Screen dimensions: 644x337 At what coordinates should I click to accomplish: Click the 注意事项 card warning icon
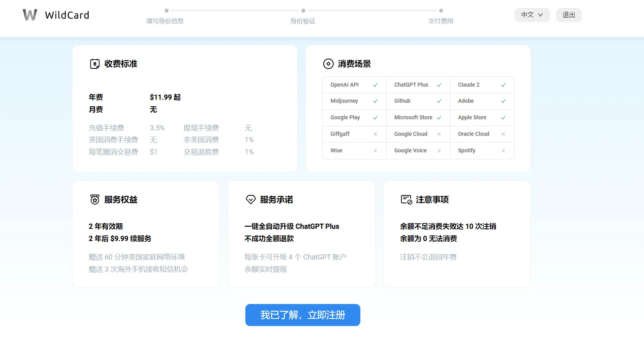(406, 200)
